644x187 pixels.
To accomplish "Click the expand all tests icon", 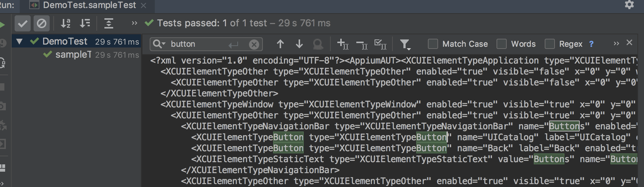I will (x=108, y=24).
